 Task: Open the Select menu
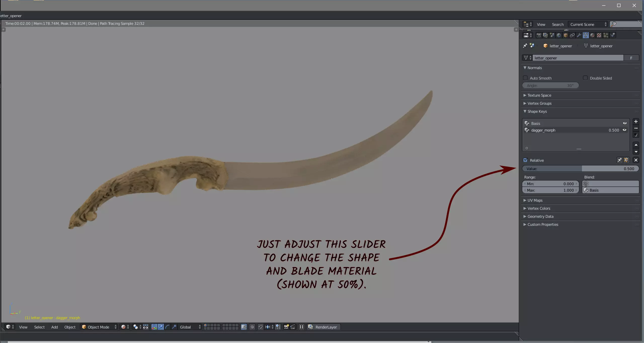pos(39,327)
